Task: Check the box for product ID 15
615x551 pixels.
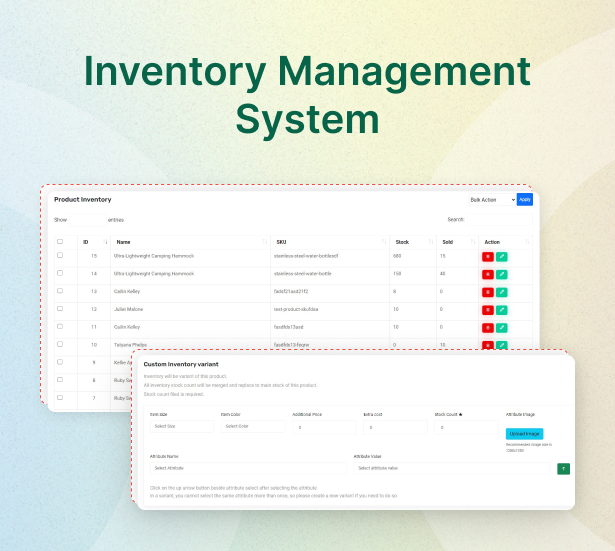Action: (60, 256)
